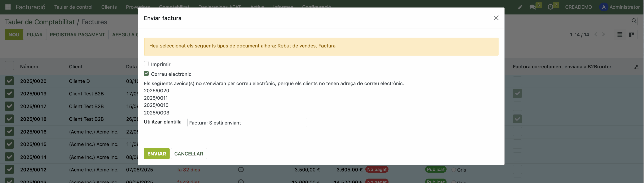644x183 pixels.
Task: Deselect invoice 2025/0020 row checkbox
Action: pyautogui.click(x=9, y=81)
